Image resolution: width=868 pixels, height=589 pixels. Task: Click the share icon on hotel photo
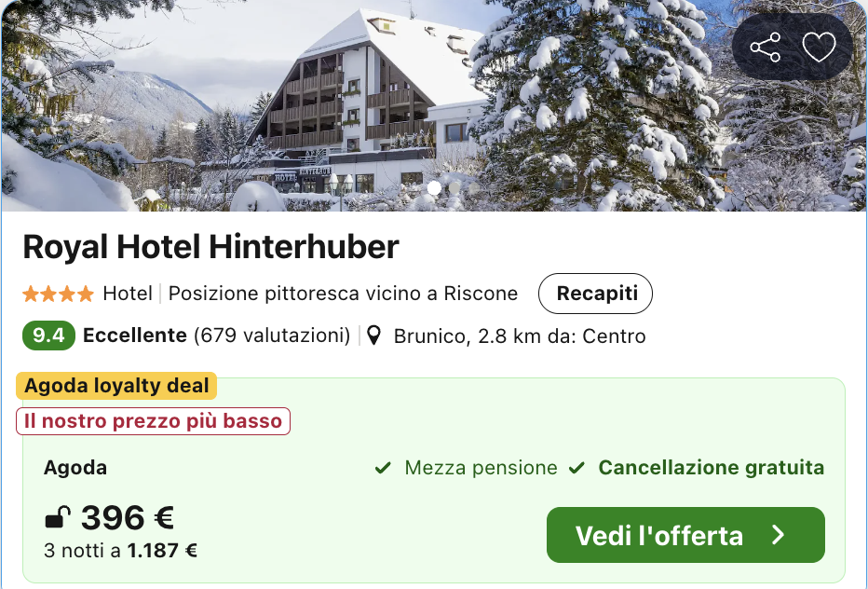click(x=766, y=48)
